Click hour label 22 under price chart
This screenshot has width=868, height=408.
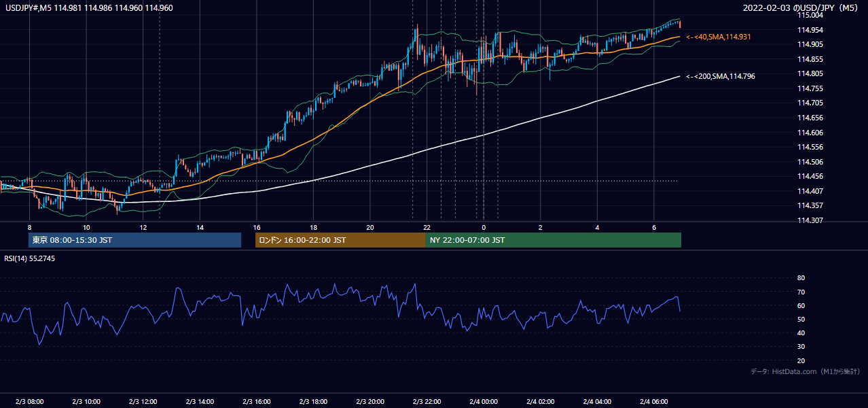tap(427, 227)
